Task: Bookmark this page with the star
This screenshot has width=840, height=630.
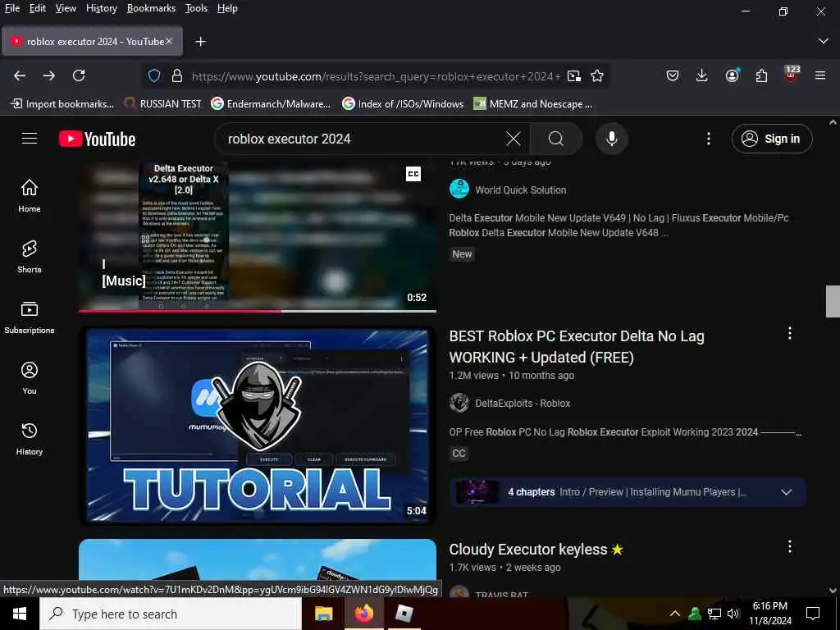Action: (597, 76)
